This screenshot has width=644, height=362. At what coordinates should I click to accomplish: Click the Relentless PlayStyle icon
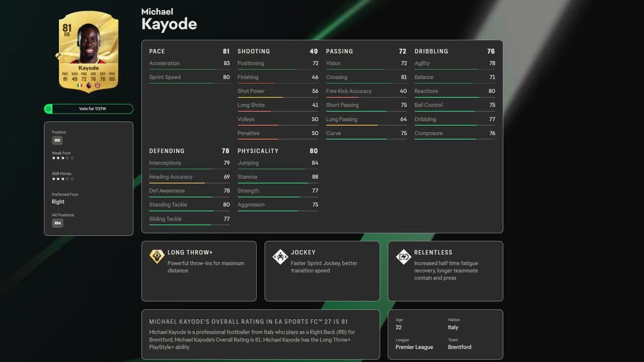point(404,256)
